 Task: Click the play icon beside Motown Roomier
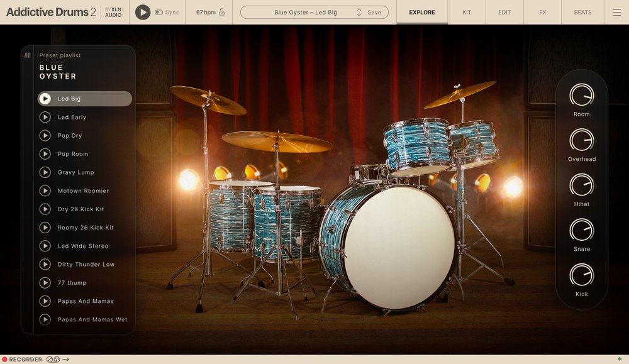point(45,190)
